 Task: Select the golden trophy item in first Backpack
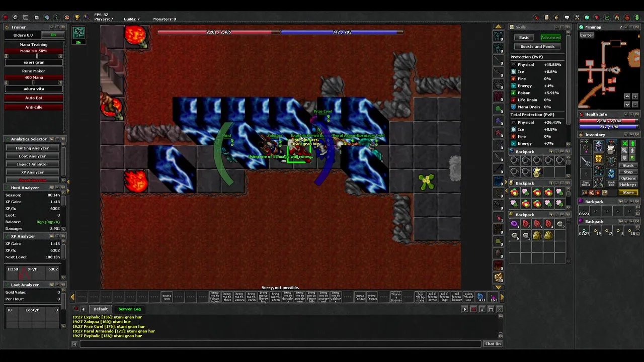537,172
